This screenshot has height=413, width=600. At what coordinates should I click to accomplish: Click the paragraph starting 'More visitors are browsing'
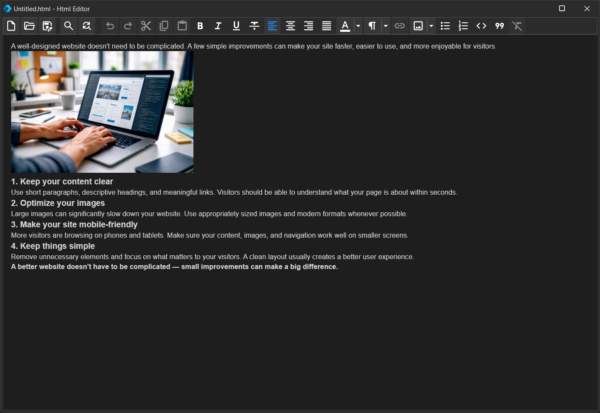pyautogui.click(x=210, y=235)
